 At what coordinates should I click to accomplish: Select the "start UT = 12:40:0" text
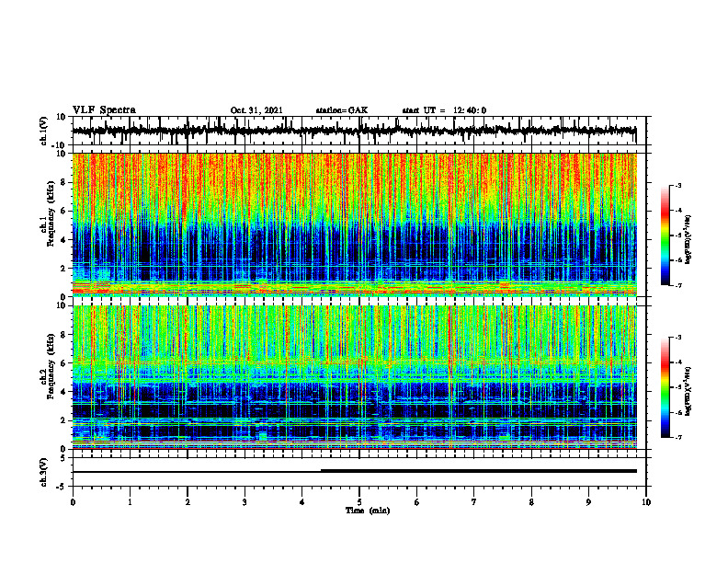tap(444, 110)
